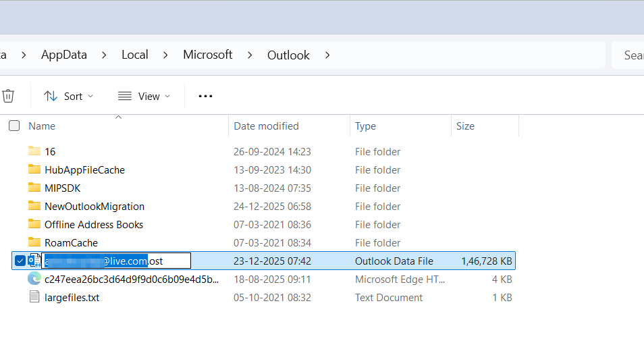This screenshot has height=345, width=644.
Task: Click into the .ost file rename field
Action: tap(116, 261)
